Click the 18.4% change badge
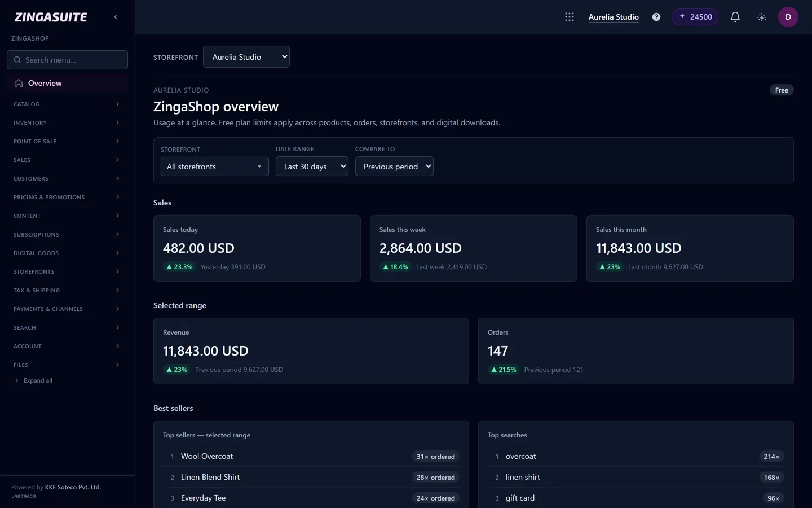This screenshot has width=812, height=508. pos(396,267)
